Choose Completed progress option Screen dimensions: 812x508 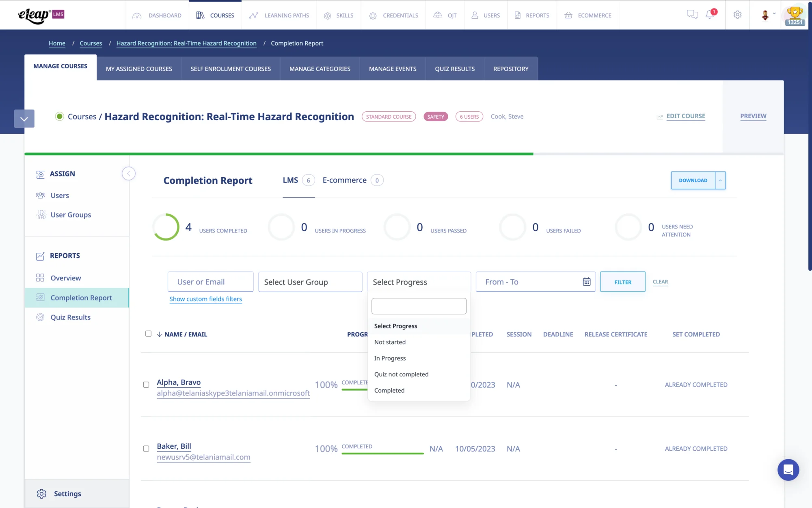coord(419,391)
